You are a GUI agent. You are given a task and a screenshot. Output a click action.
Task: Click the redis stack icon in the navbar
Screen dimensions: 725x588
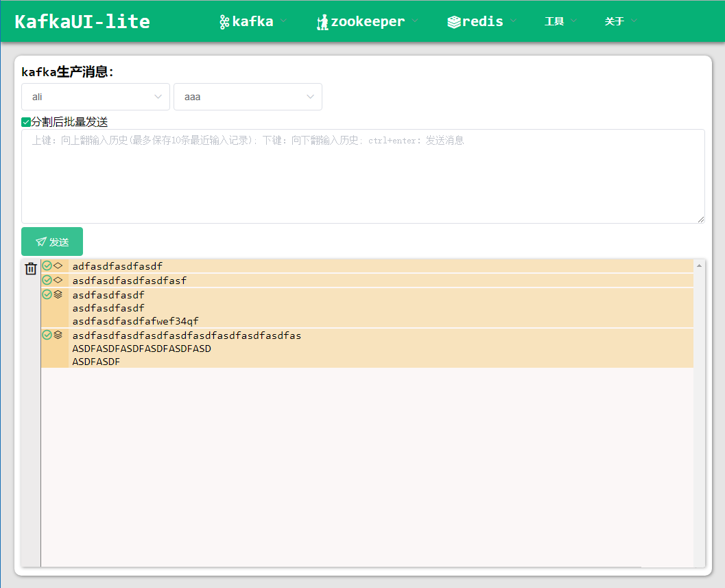tap(453, 22)
